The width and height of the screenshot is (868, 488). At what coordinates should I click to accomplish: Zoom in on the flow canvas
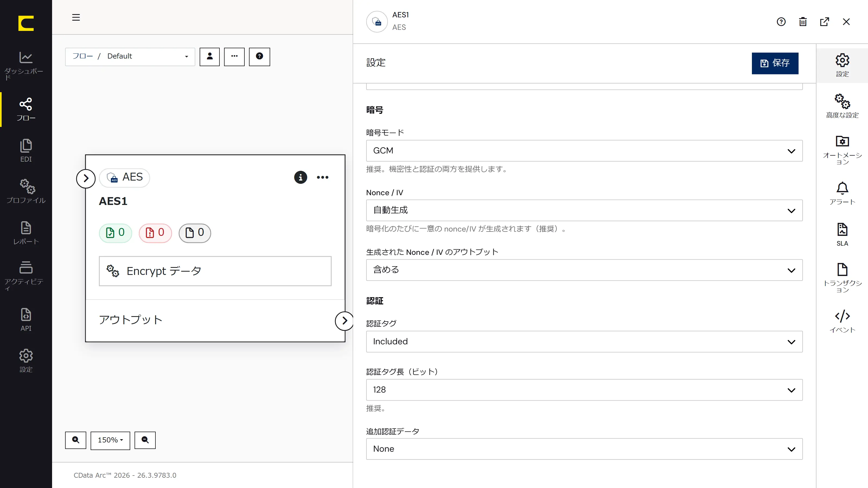coord(75,440)
